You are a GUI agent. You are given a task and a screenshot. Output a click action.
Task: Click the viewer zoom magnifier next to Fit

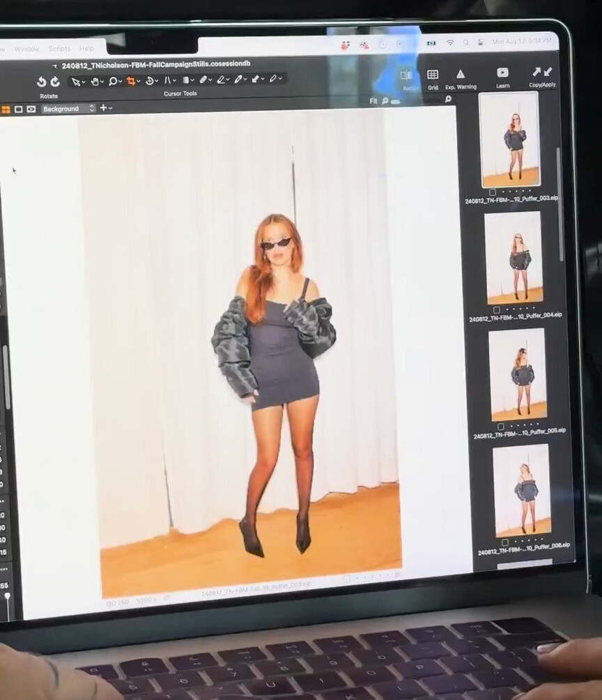(385, 101)
